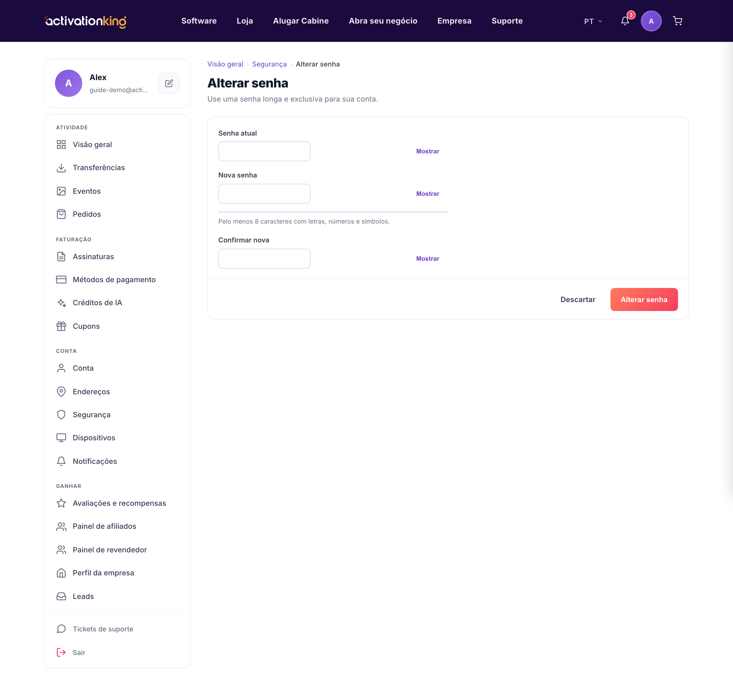
Task: Click the Dispositivos monitor icon
Action: [x=61, y=438]
